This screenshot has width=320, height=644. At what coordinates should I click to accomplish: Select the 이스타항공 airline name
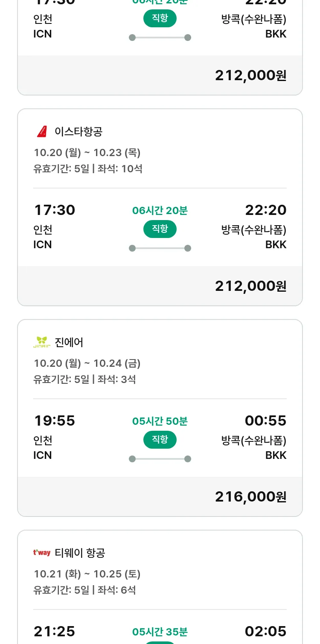[79, 131]
